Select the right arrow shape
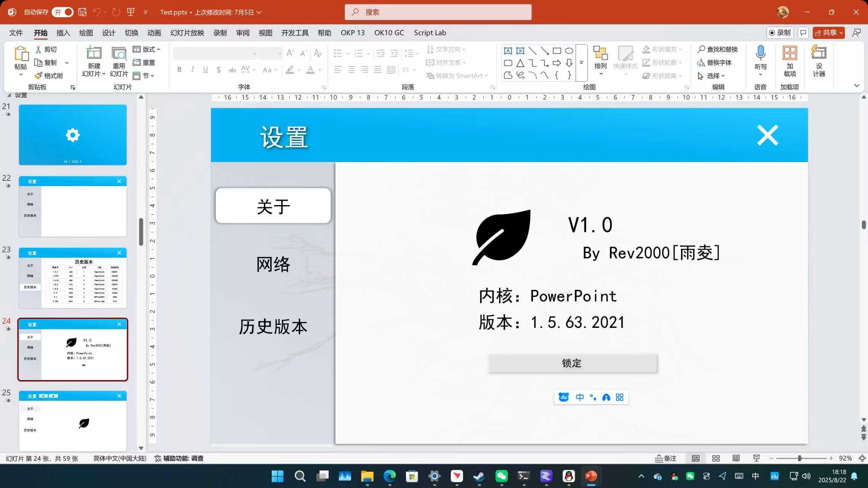The height and width of the screenshot is (488, 868). [x=557, y=63]
